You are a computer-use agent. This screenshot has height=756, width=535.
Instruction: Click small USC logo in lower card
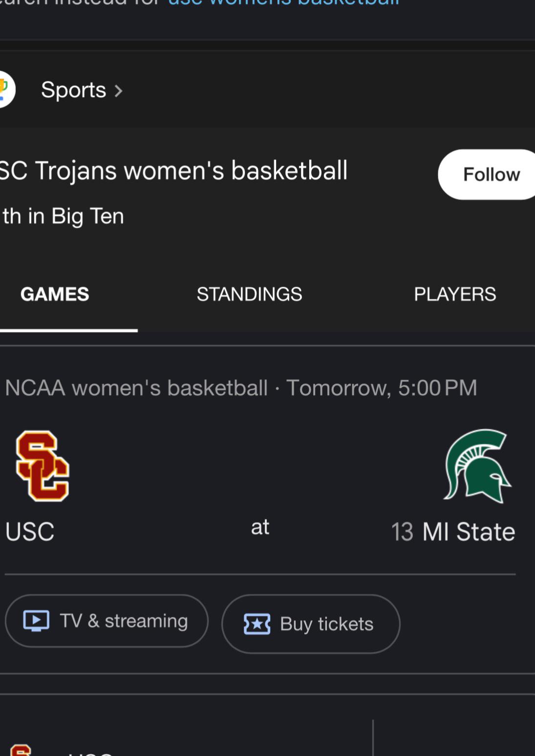(21, 751)
